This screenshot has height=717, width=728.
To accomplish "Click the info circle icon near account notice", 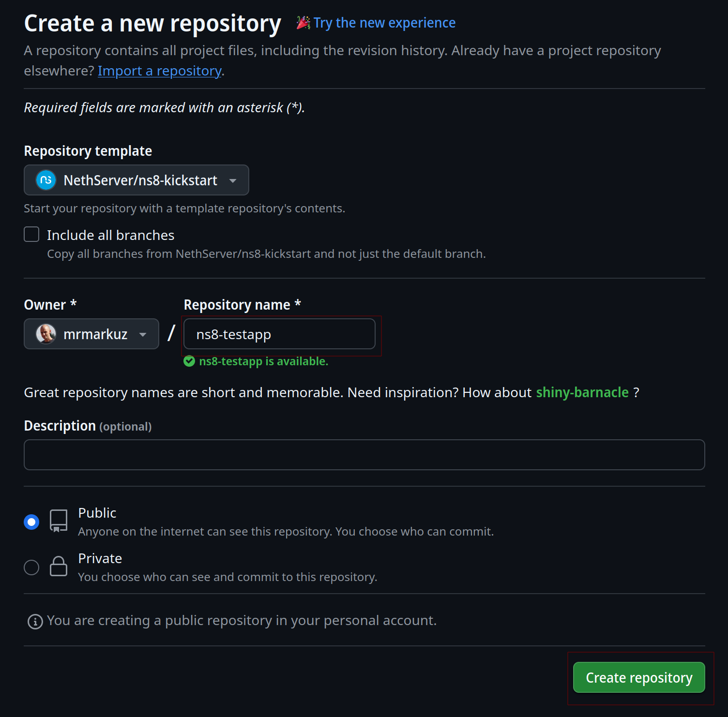I will pyautogui.click(x=35, y=621).
